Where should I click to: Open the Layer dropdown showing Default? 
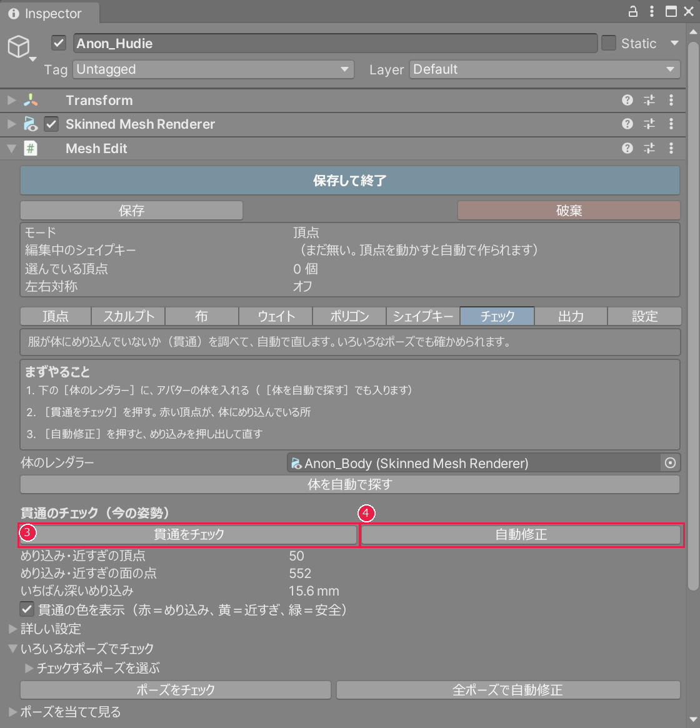[x=544, y=69]
